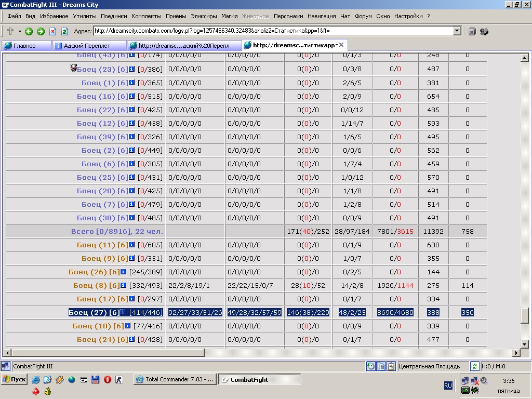Open the Боец (39) fighter link
This screenshot has width=532, height=399.
[102, 137]
